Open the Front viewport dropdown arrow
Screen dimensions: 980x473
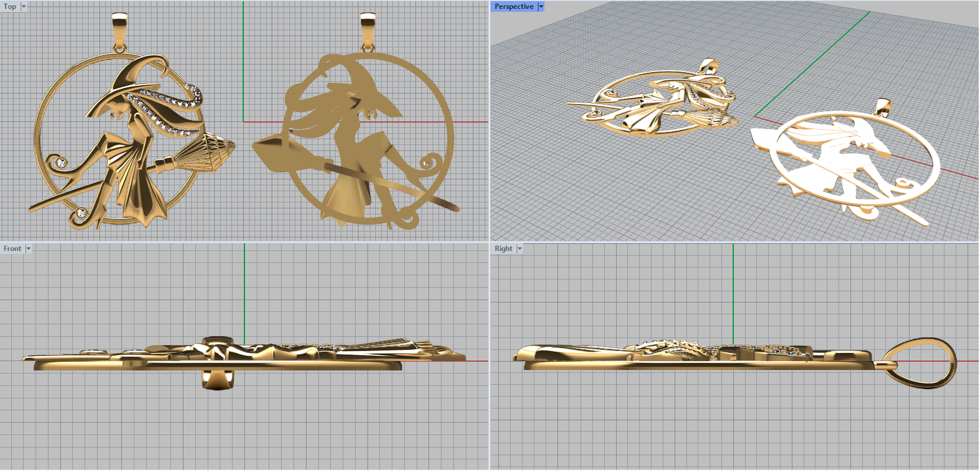[28, 249]
